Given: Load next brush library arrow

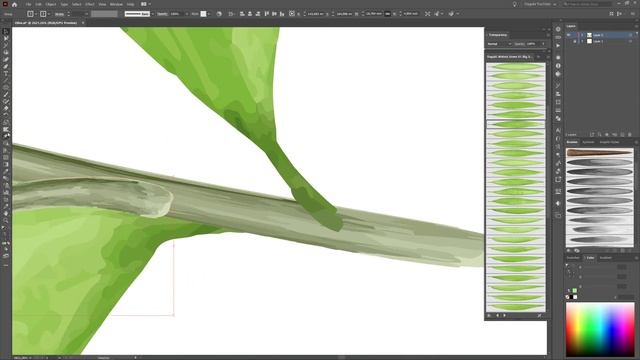Looking at the screenshot, I should pos(504,316).
